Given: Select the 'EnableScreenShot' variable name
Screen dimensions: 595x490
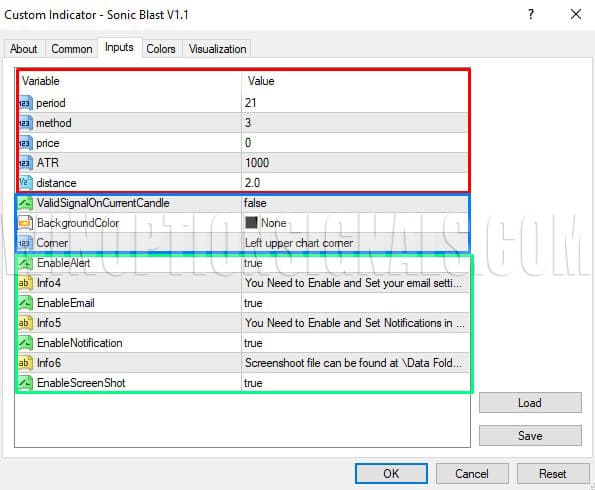Looking at the screenshot, I should [81, 383].
